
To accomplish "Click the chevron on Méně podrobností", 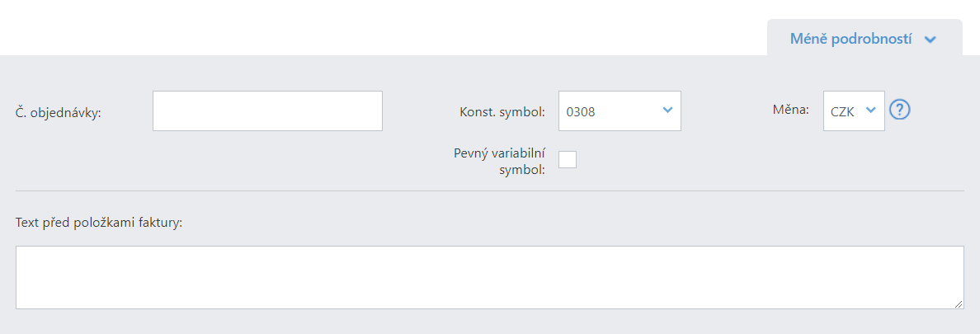I will pos(930,40).
